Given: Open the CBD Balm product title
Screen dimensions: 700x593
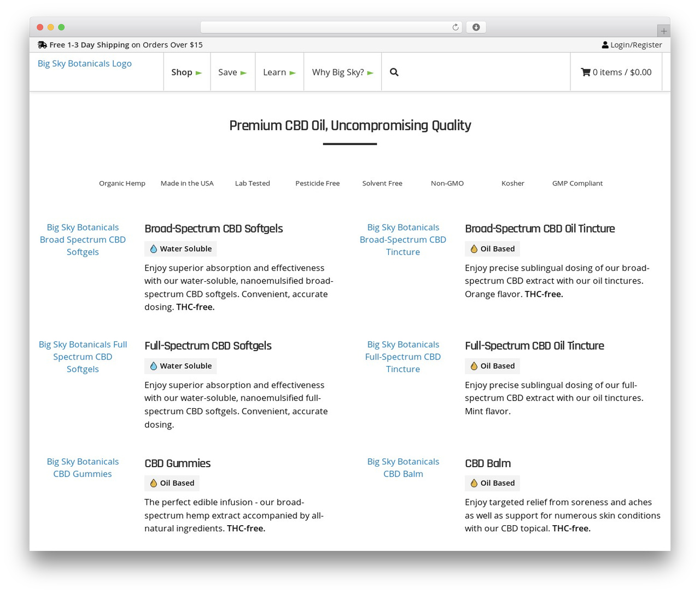Looking at the screenshot, I should click(488, 463).
